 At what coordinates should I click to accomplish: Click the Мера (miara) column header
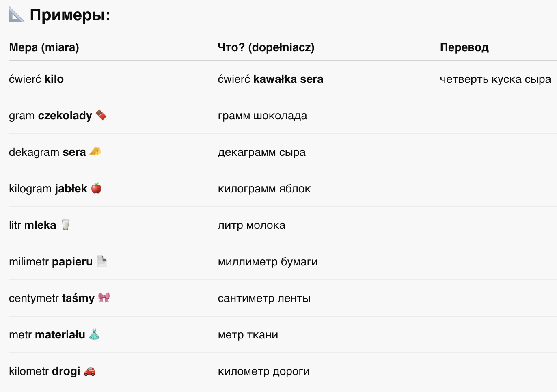tap(44, 47)
